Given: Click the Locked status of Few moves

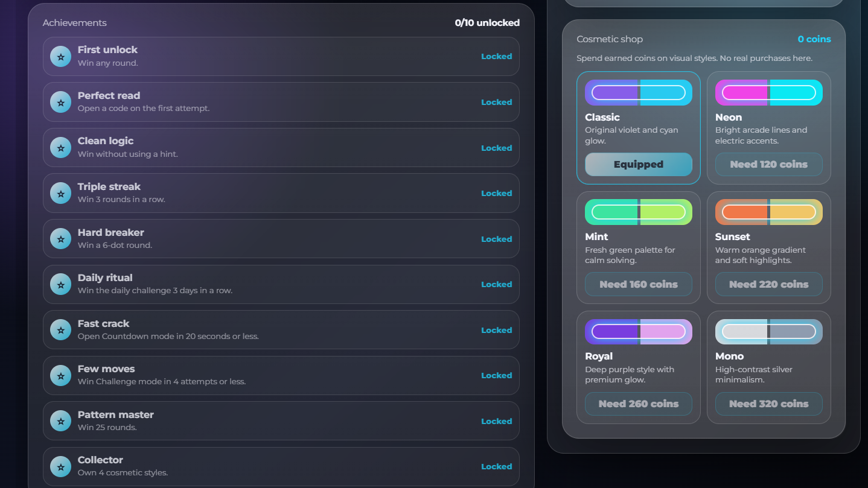Looking at the screenshot, I should [496, 376].
